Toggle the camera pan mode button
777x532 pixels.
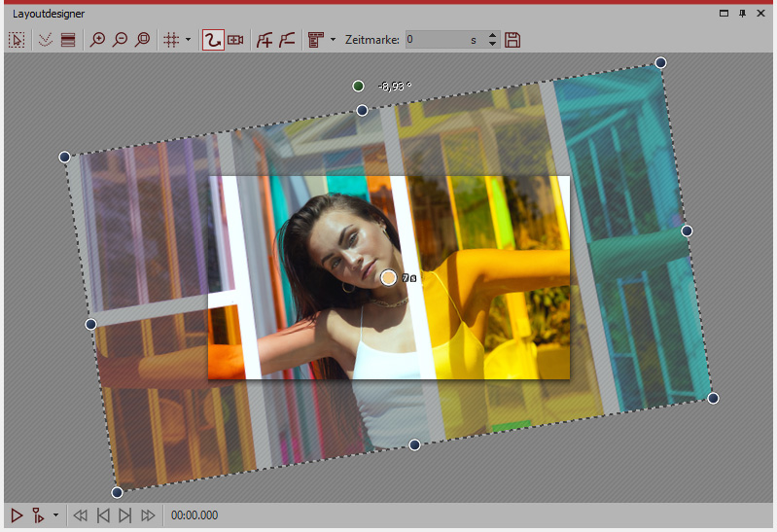(235, 40)
